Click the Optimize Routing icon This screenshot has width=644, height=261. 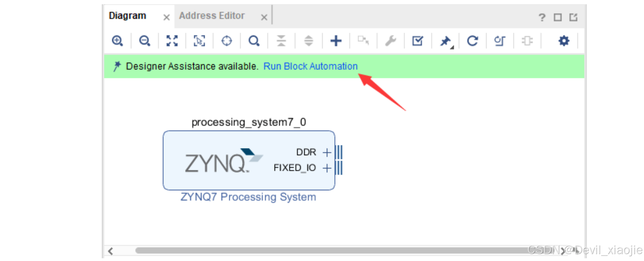500,41
